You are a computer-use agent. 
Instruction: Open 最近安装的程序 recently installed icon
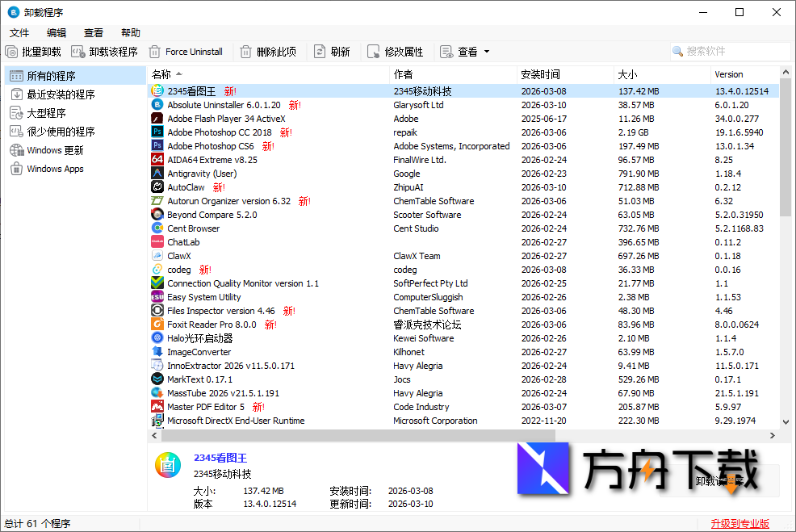[x=18, y=94]
